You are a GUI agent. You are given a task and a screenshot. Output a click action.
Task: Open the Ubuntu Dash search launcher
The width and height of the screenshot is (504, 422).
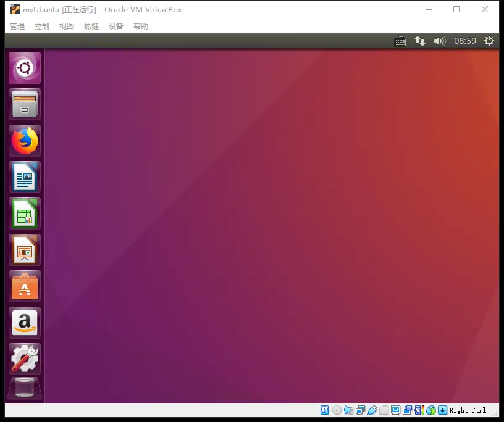25,68
